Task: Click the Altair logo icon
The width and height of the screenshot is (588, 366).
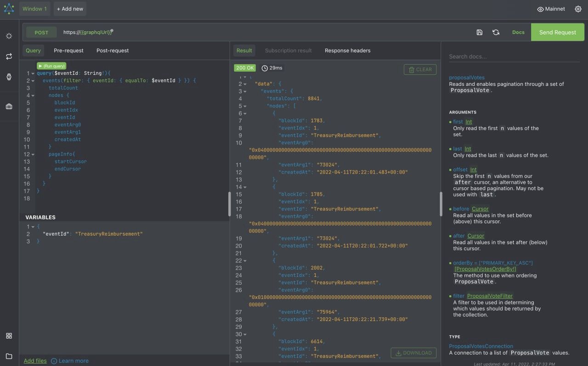Action: tap(9, 9)
